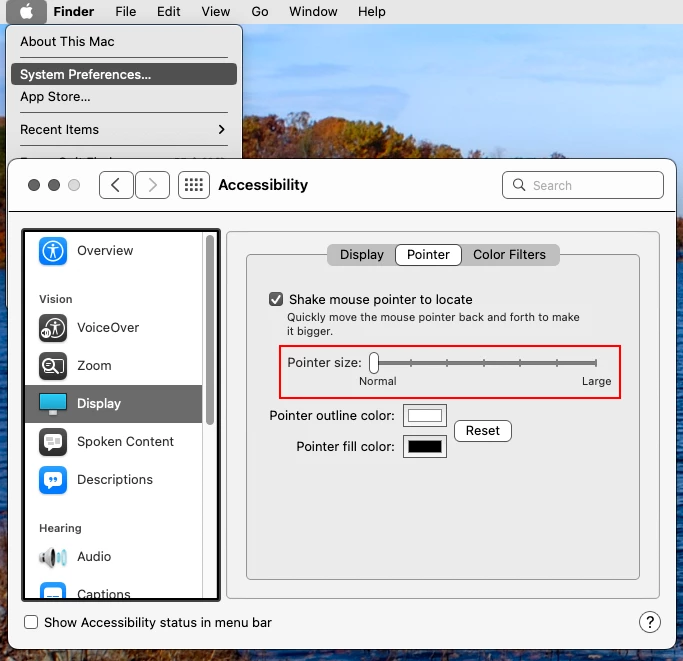Open the Finder menu
Image resolution: width=683 pixels, height=661 pixels.
(74, 12)
